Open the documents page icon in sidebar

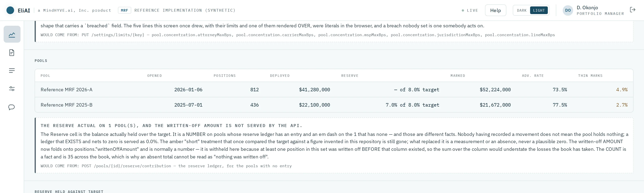point(12,52)
